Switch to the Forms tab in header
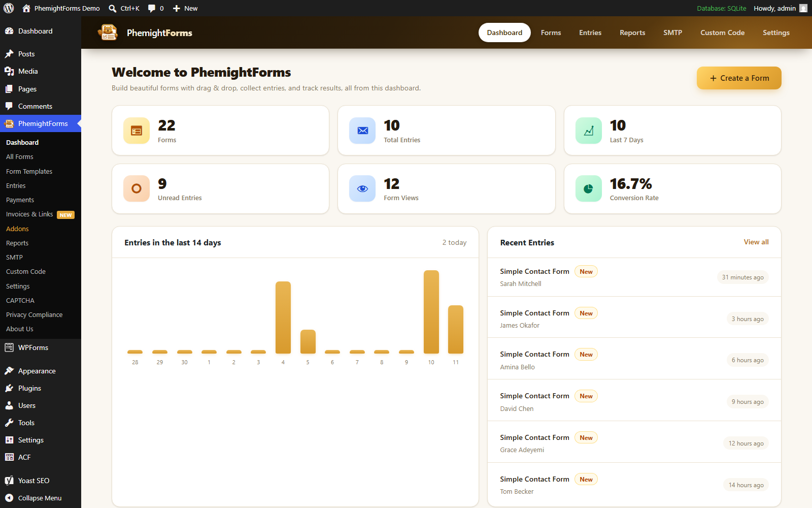The image size is (812, 508). [x=551, y=33]
